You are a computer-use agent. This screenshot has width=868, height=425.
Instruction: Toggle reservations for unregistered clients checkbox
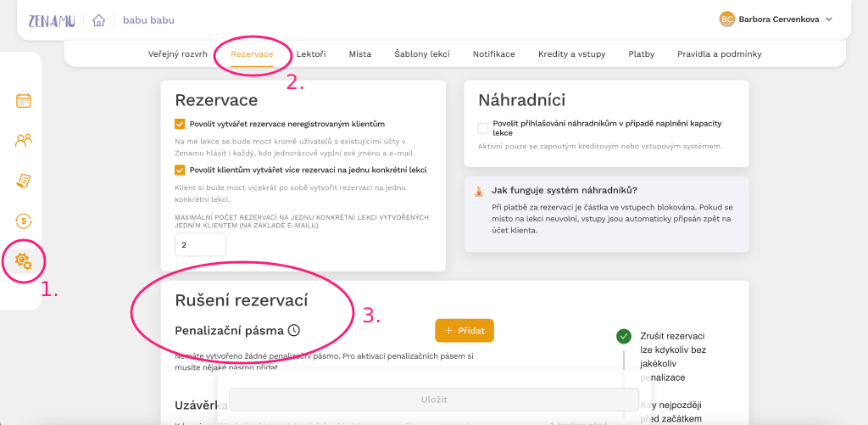tap(180, 124)
